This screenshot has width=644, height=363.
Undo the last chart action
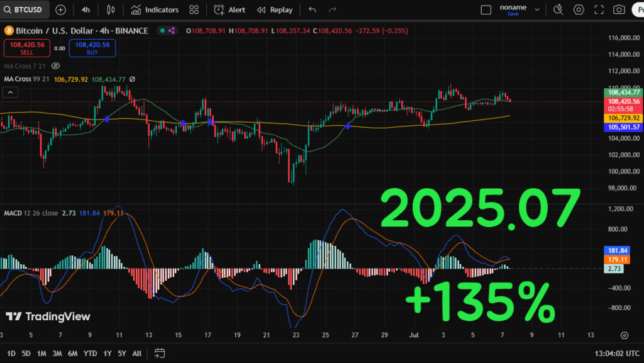[x=313, y=10]
